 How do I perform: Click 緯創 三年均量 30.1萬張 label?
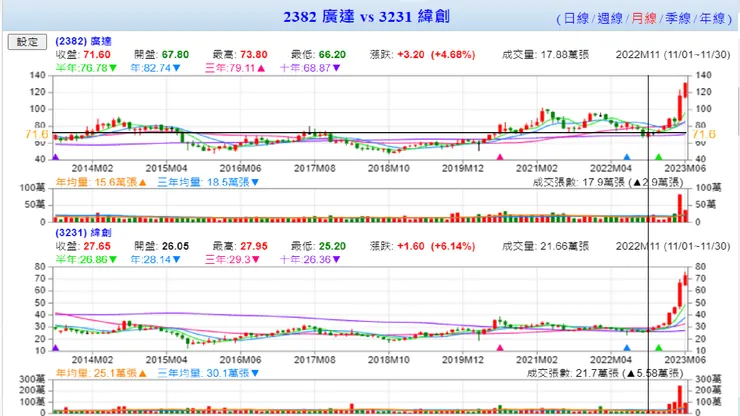coord(208,373)
